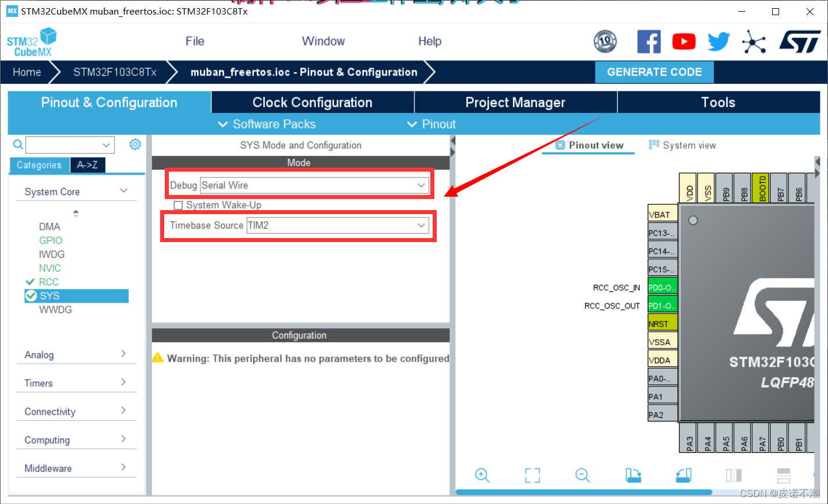Select the Pinout view tab
This screenshot has height=504, width=828.
point(589,145)
